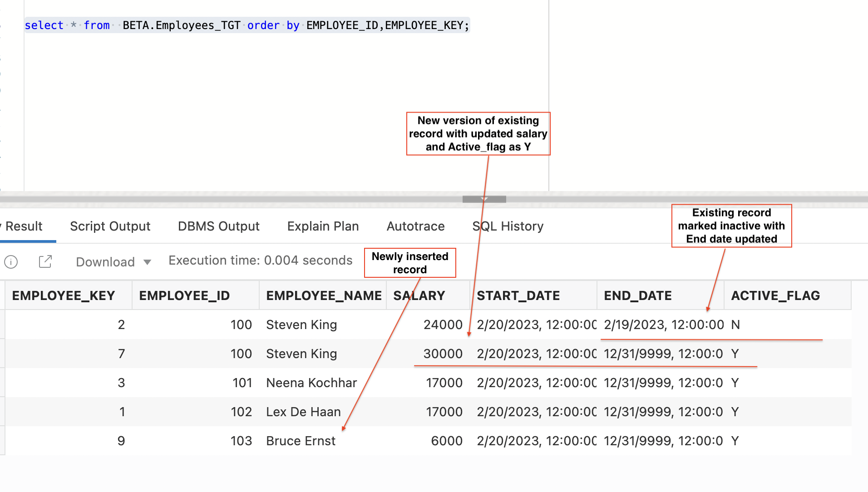The image size is (868, 492).
Task: Click the EMPLOYEE_NAME column header
Action: [x=324, y=295]
